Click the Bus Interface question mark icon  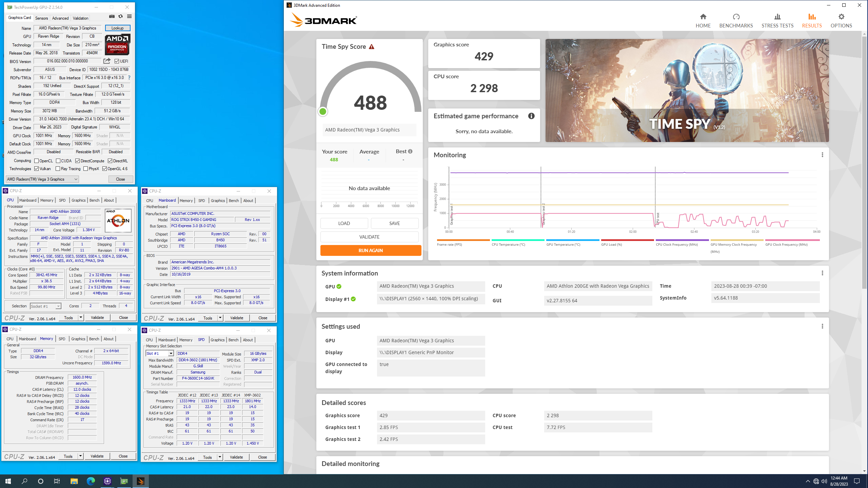[129, 78]
